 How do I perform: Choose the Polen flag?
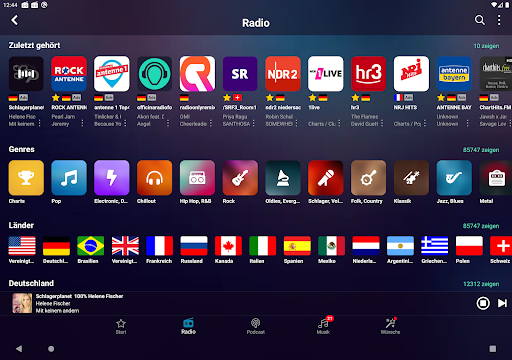[469, 246]
